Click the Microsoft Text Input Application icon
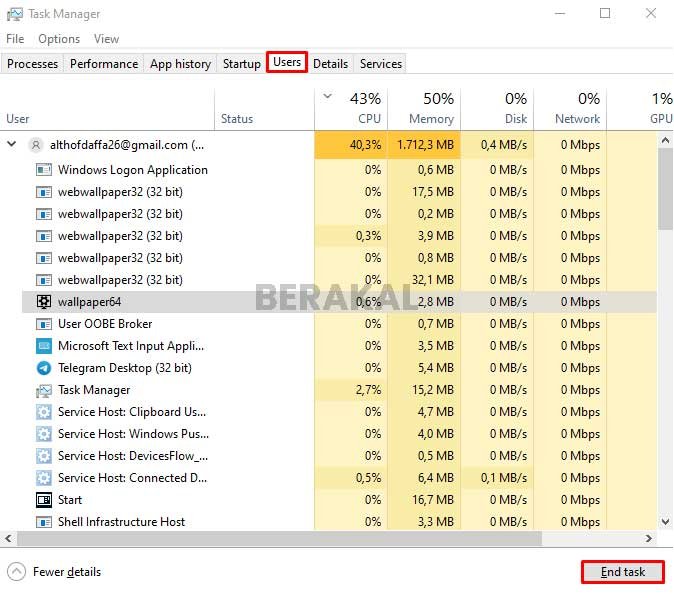 pyautogui.click(x=43, y=346)
